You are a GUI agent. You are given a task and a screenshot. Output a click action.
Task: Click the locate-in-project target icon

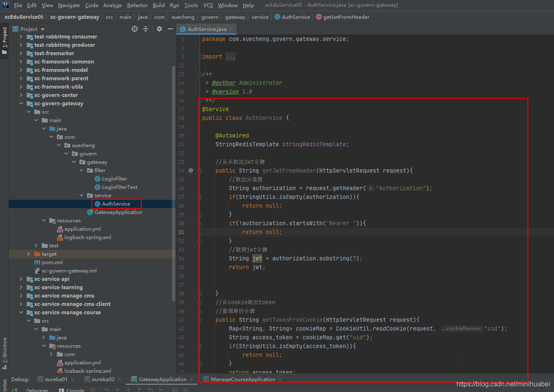point(135,29)
